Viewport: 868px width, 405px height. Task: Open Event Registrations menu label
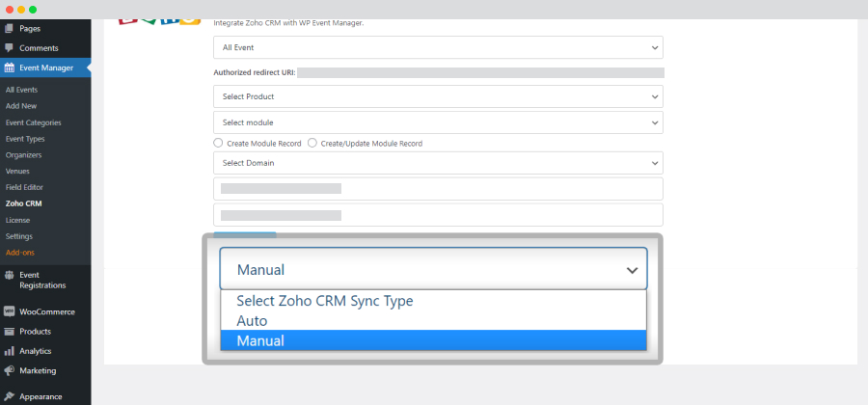[x=42, y=280]
